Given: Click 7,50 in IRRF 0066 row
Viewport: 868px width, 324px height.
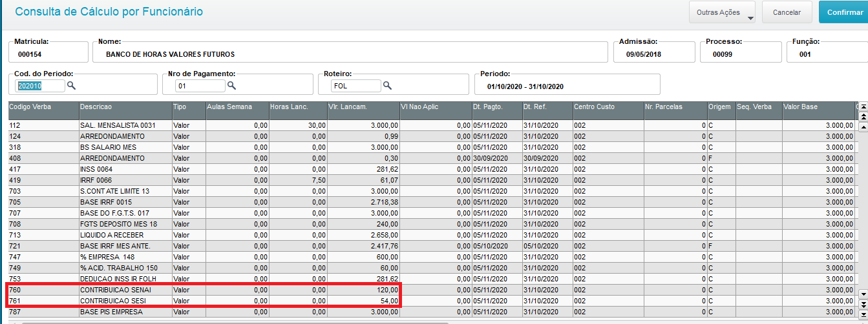Looking at the screenshot, I should 318,180.
